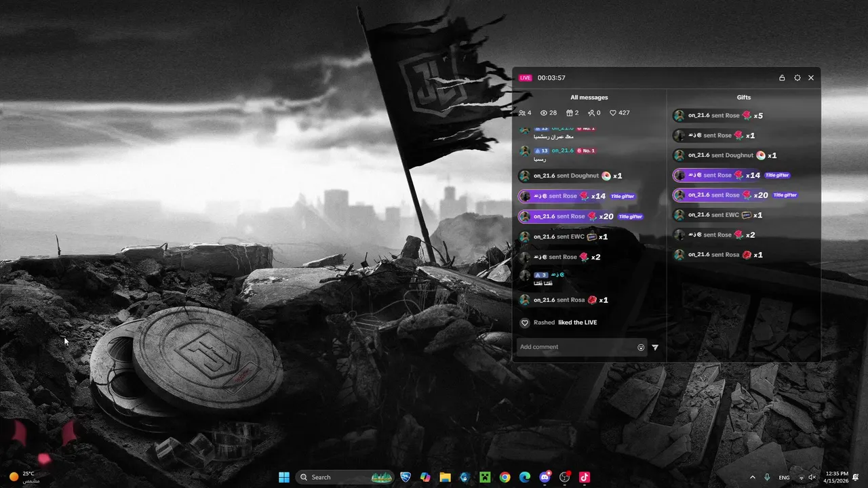Click Title gifter badge beside x14 in Gifts column
Image resolution: width=868 pixels, height=488 pixels.
(x=777, y=176)
